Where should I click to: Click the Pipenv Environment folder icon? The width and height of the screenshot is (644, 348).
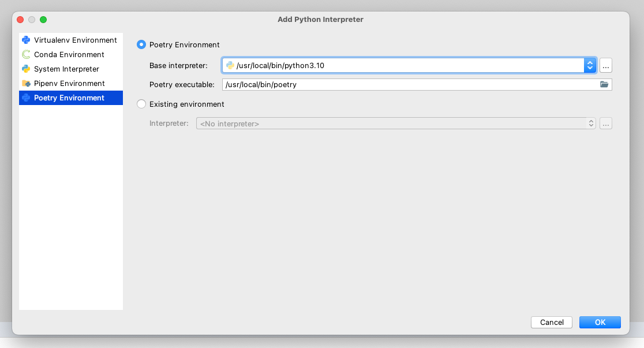(x=26, y=84)
